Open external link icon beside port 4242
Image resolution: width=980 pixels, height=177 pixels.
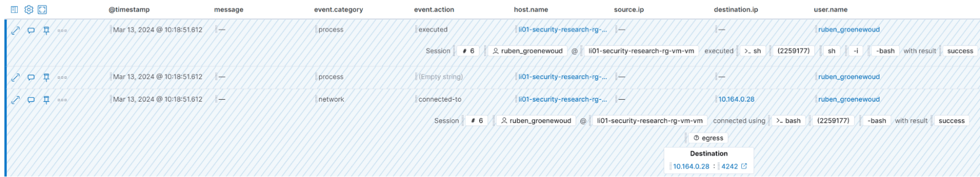(x=744, y=166)
